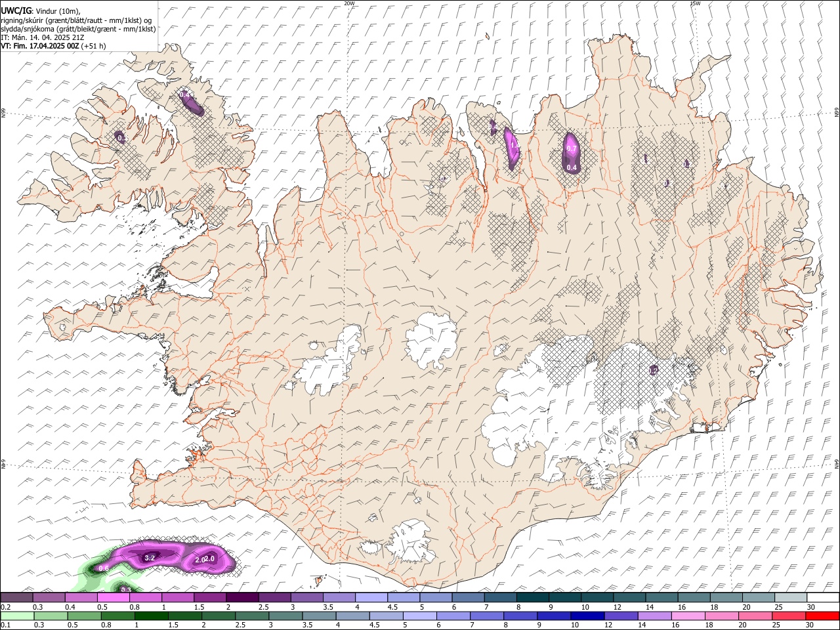Click the '0.7' snowfall value on the map
This screenshot has height=630, width=840.
pos(571,149)
